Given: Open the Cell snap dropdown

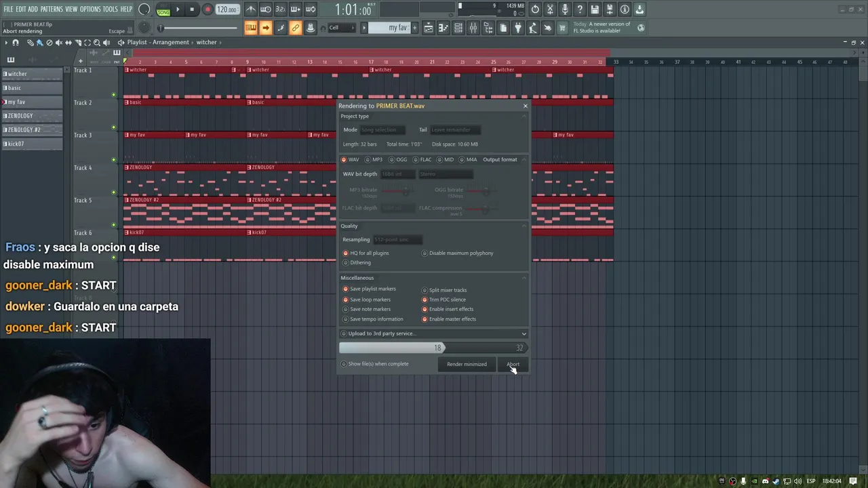Looking at the screenshot, I should tap(341, 28).
